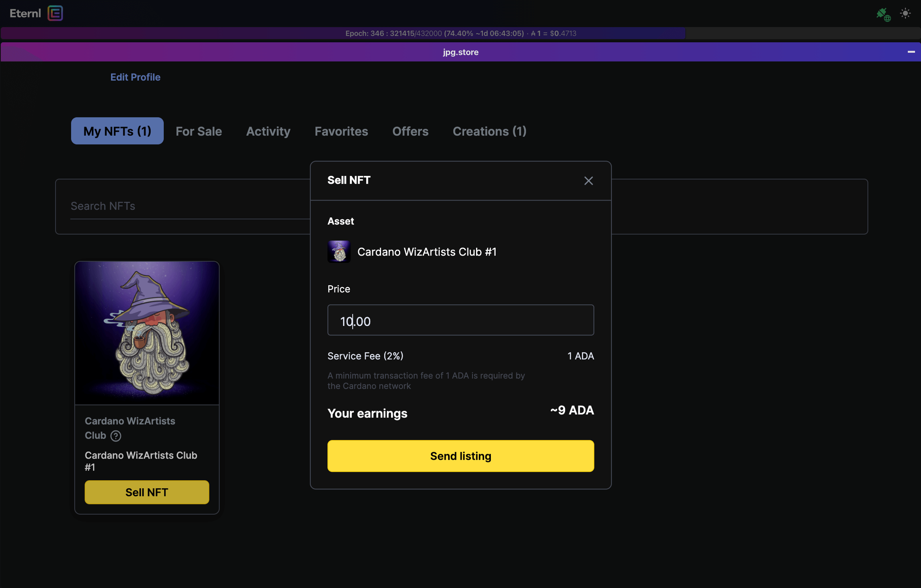Click the Eternl logo icon
Viewport: 921px width, 588px height.
[55, 13]
